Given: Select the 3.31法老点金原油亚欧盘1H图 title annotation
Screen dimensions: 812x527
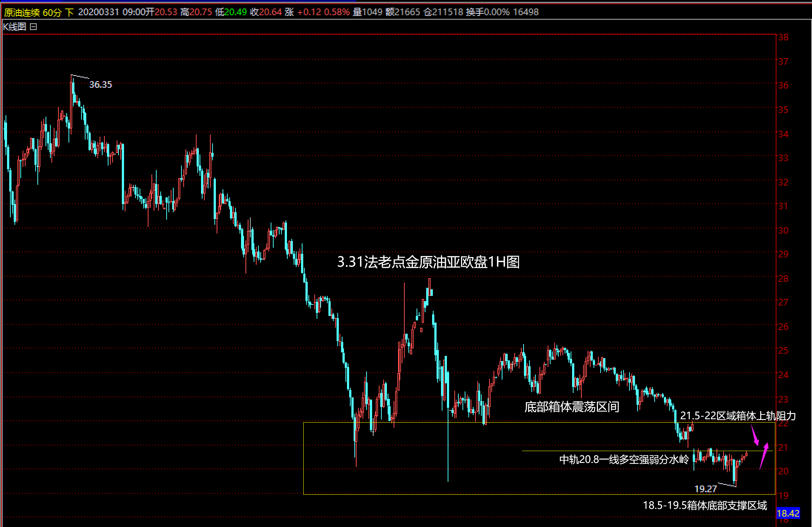Looking at the screenshot, I should tap(428, 262).
